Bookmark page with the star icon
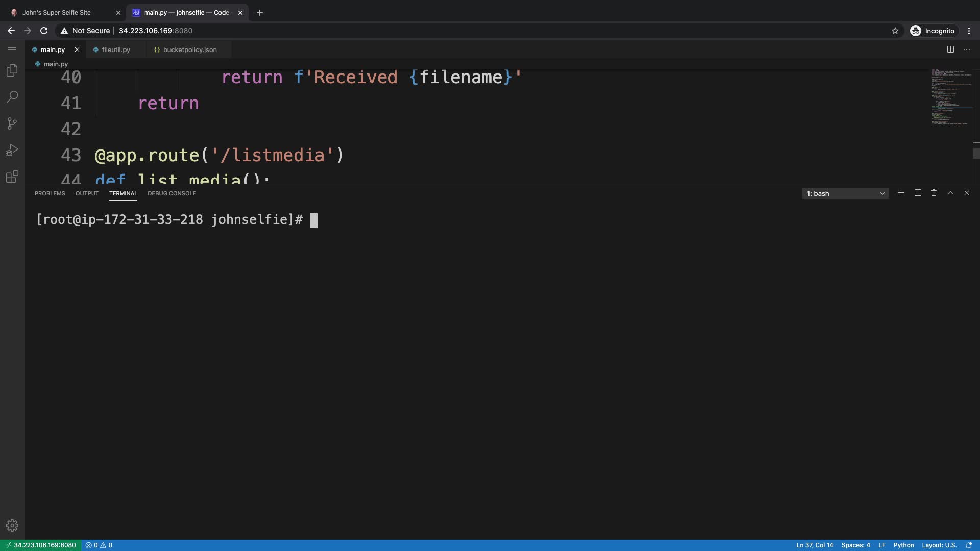Viewport: 980px width, 551px height. coord(895,31)
